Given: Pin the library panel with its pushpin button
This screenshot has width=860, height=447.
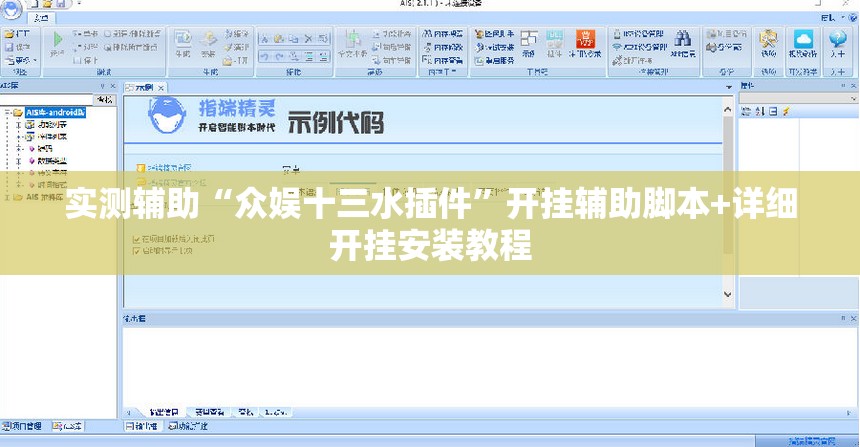Looking at the screenshot, I should coord(103,86).
